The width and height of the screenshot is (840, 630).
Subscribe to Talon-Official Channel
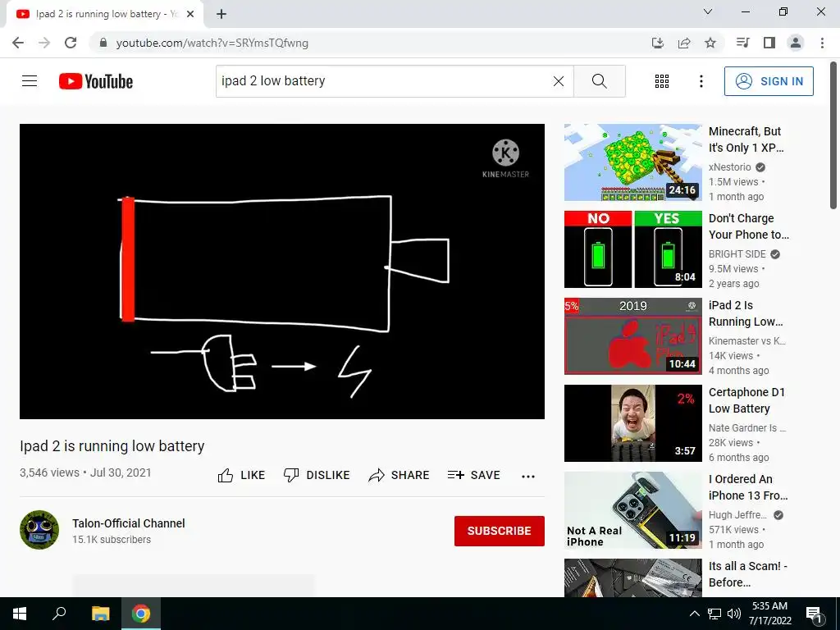point(500,531)
